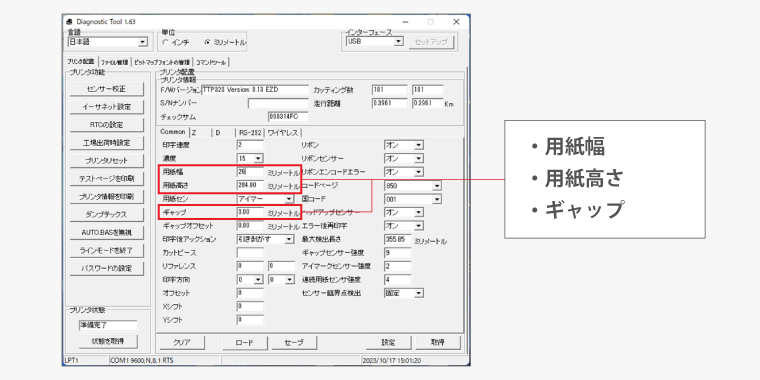Click the RTCの設定 button
The height and width of the screenshot is (380, 760).
(107, 125)
